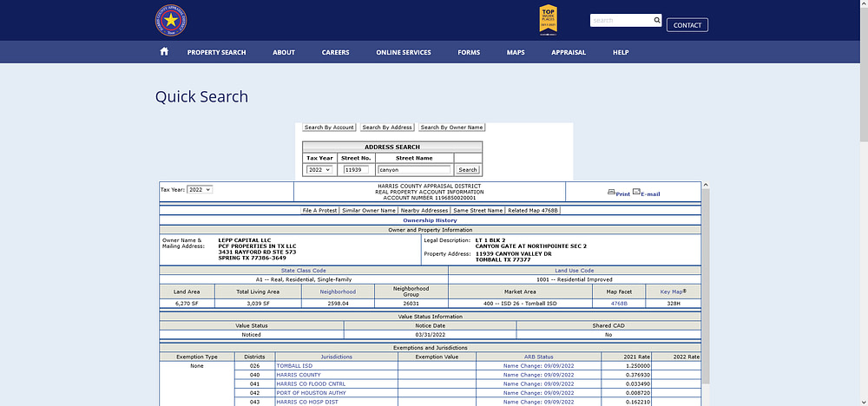Image resolution: width=868 pixels, height=406 pixels.
Task: Click Name Change link for Flood Cntrl row
Action: point(539,383)
